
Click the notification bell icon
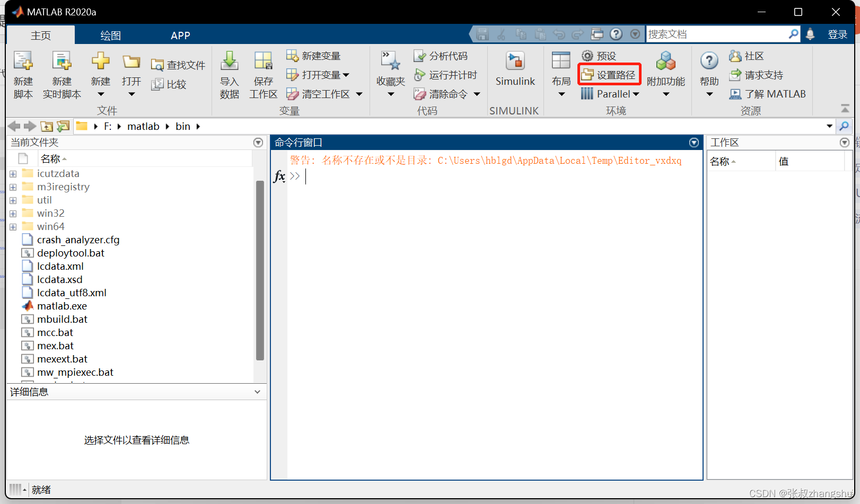[x=810, y=34]
